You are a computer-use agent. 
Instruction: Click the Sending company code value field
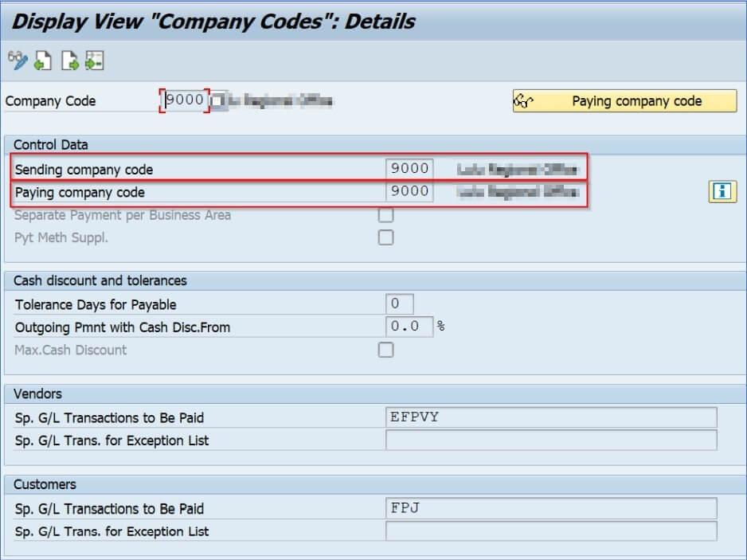point(409,169)
